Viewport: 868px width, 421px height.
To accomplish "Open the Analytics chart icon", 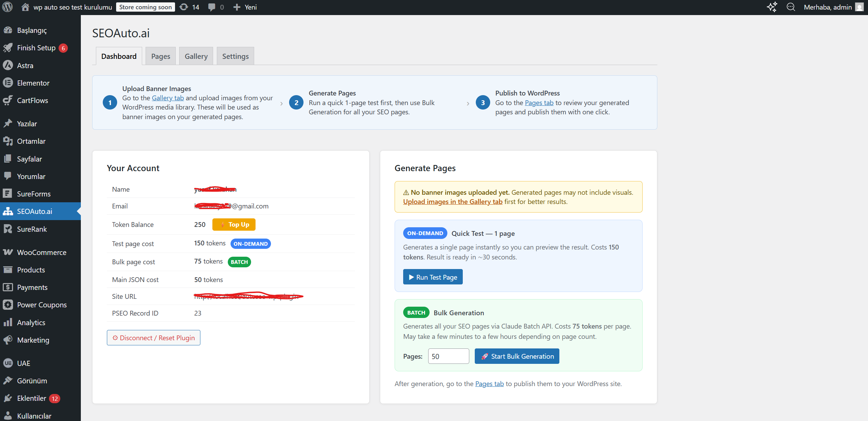I will pos(8,322).
